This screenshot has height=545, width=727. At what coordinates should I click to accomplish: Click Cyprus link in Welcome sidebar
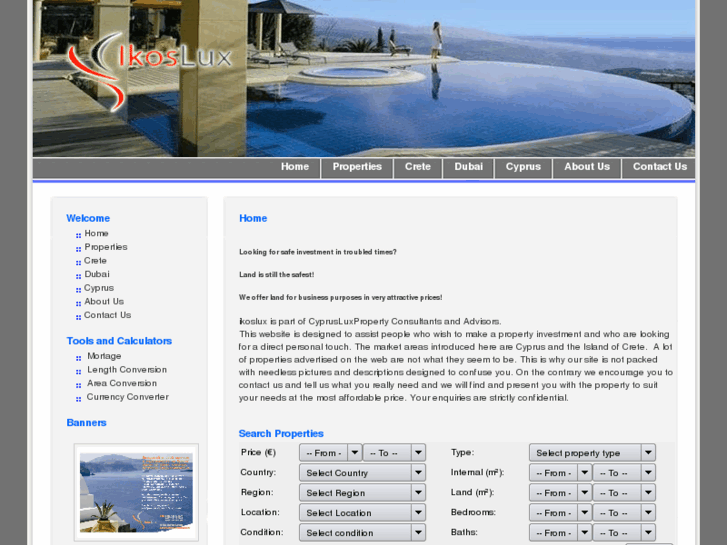click(99, 288)
